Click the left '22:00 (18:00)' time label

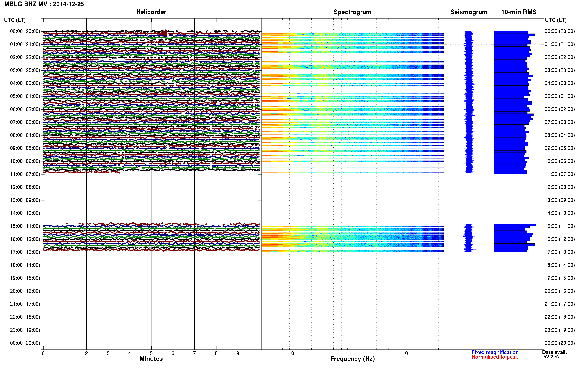25,317
